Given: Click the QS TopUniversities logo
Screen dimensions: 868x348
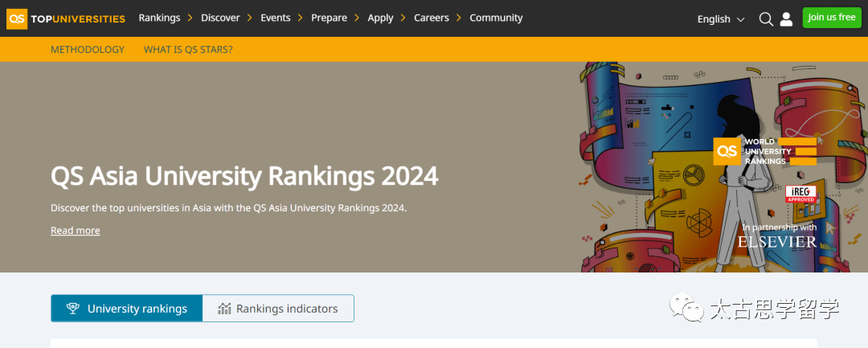Looking at the screenshot, I should click(x=66, y=18).
